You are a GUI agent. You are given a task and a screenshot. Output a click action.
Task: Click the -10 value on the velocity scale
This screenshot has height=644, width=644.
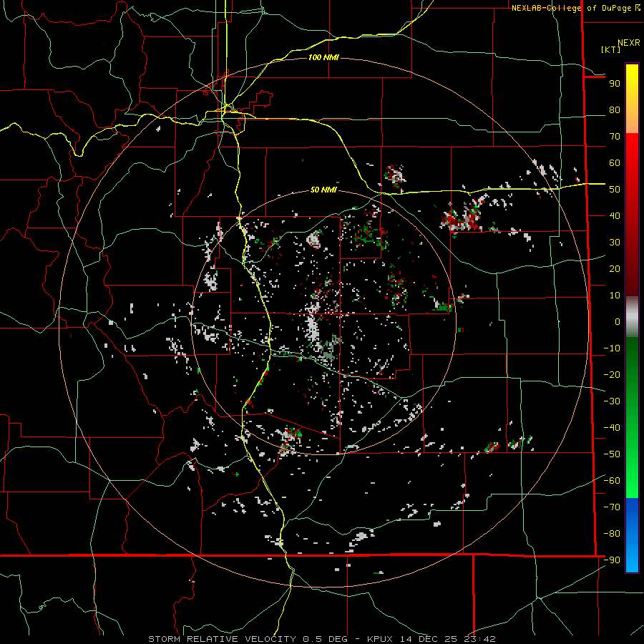tap(612, 348)
